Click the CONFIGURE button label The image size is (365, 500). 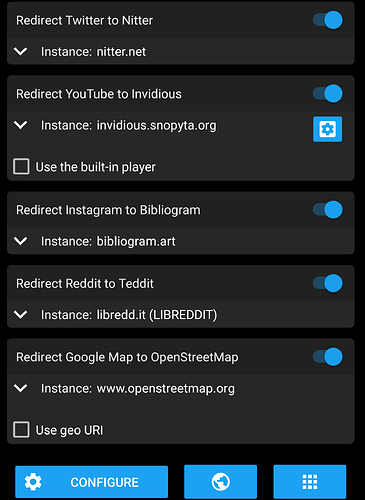click(104, 482)
